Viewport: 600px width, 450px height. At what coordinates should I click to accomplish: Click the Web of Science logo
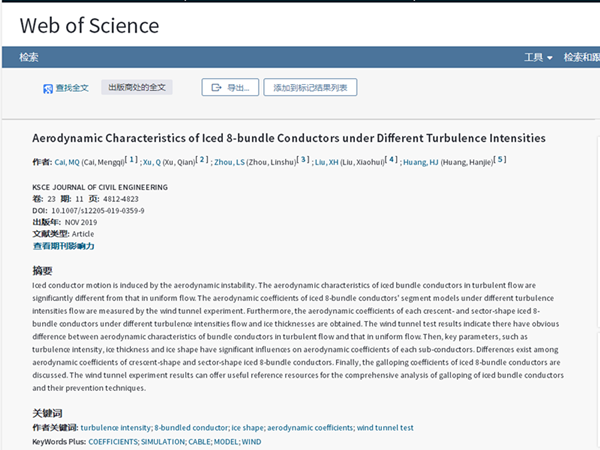(x=89, y=24)
